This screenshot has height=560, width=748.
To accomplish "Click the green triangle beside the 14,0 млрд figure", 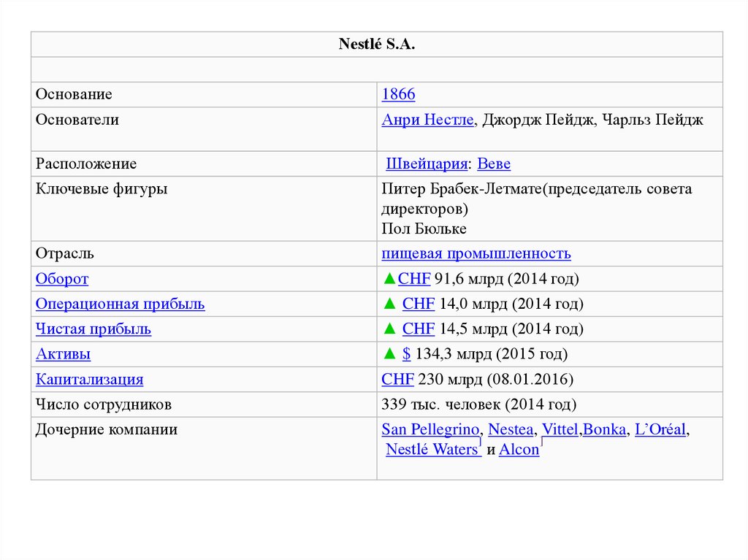I will point(389,304).
